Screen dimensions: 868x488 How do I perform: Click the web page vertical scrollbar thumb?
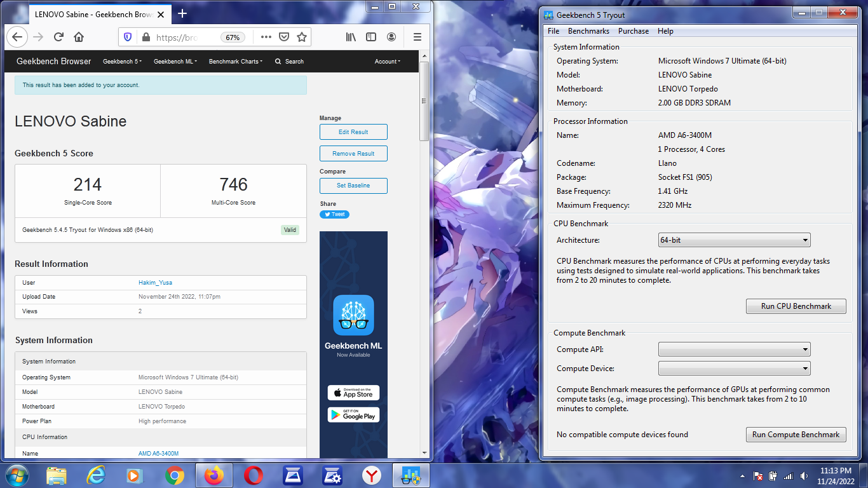424,102
